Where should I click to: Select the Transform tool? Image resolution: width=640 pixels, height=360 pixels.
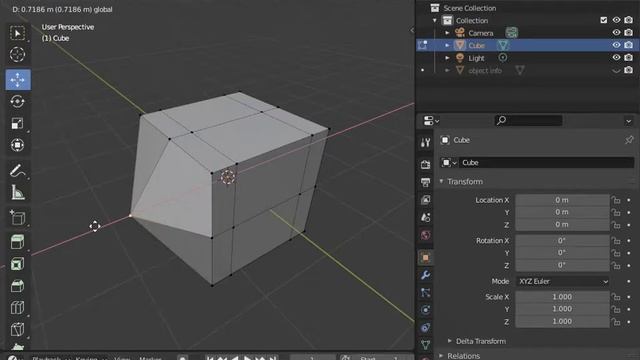coord(17,145)
